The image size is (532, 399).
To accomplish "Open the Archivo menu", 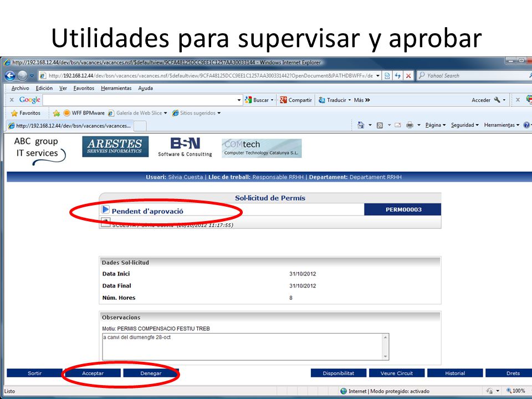I will 20,88.
